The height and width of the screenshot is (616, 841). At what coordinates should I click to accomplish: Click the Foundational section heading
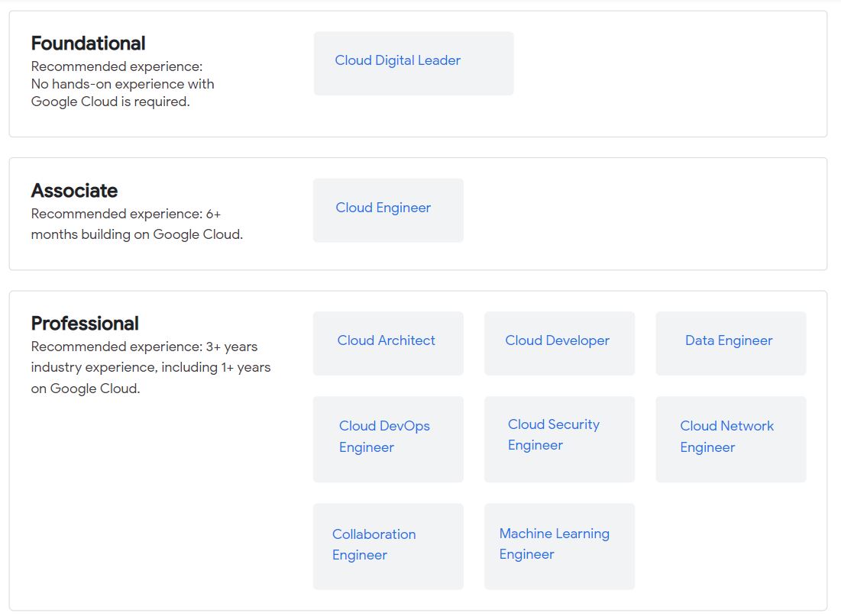[x=88, y=44]
